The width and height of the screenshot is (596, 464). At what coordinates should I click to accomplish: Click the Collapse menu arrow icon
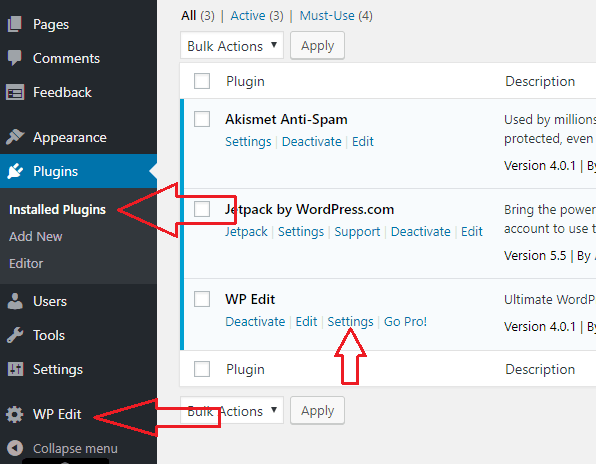pos(15,448)
